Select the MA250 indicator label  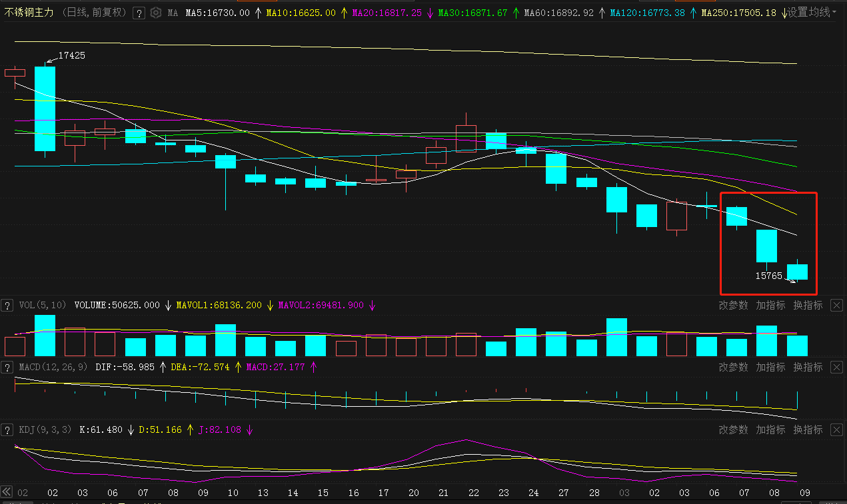point(738,13)
